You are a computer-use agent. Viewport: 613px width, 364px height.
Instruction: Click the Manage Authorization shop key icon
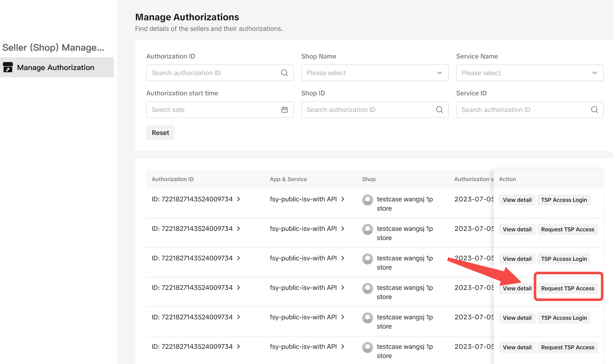click(x=8, y=67)
